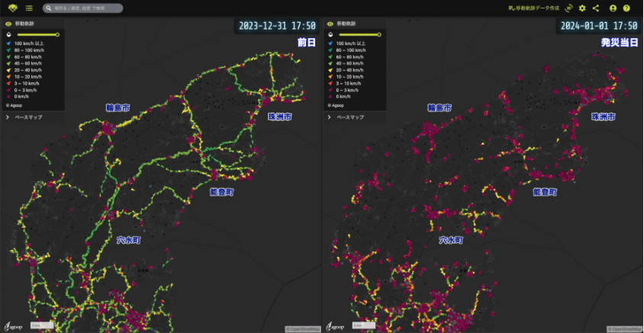Open settings via the gear icon
Image resolution: width=644 pixels, height=333 pixels.
click(x=582, y=8)
